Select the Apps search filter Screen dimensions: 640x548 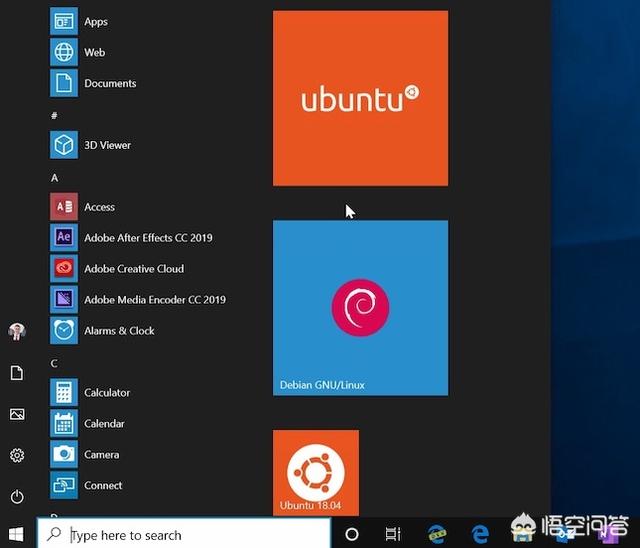95,21
